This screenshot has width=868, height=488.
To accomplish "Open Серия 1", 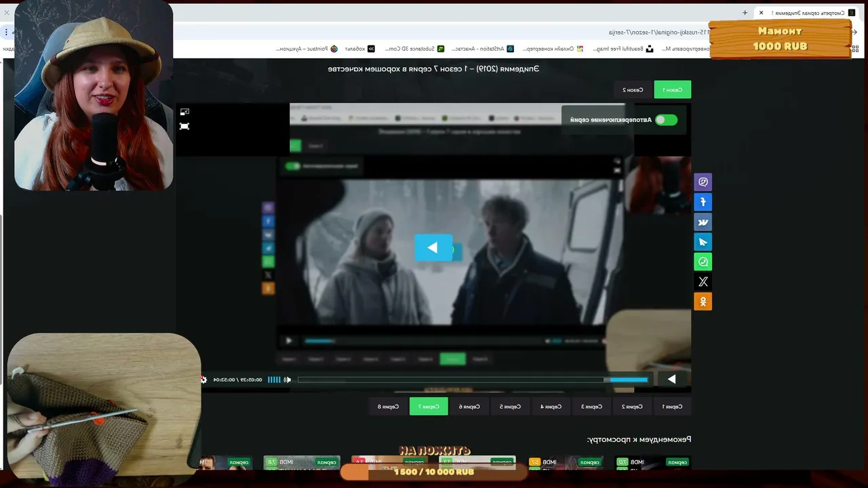I will 672,407.
